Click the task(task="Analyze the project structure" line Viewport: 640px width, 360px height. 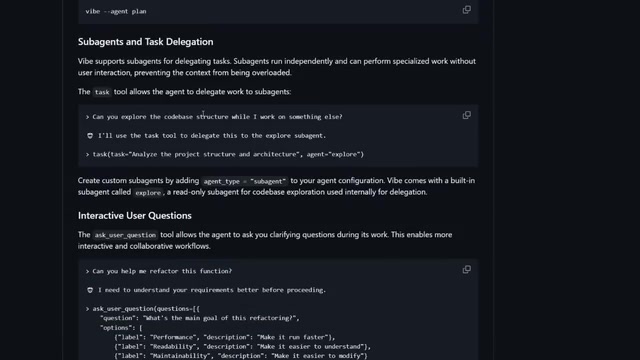(x=224, y=154)
